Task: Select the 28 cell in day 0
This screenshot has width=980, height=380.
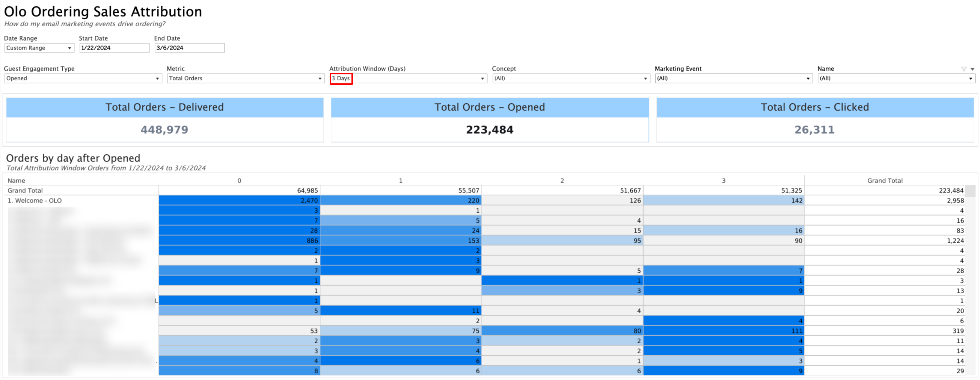Action: click(x=239, y=231)
